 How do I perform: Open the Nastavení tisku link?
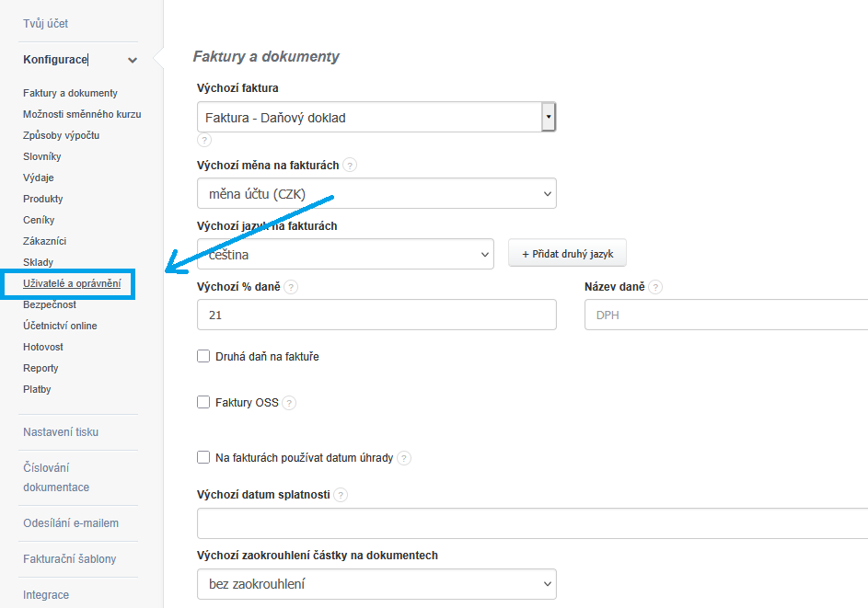(61, 432)
